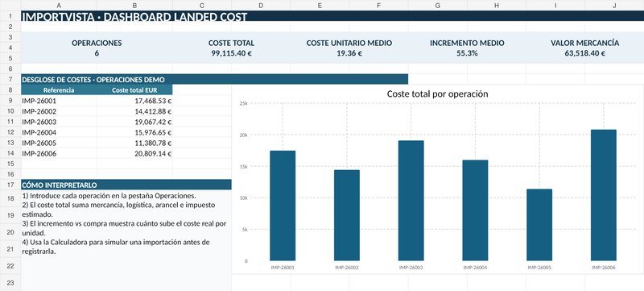Image resolution: width=644 pixels, height=291 pixels.
Task: Select row 23 header
Action: coord(10,283)
